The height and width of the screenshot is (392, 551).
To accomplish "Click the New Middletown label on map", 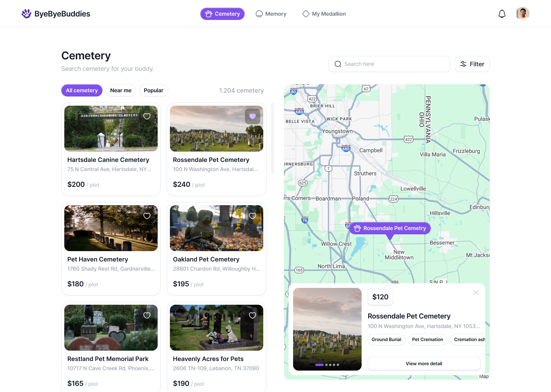I will (x=399, y=255).
